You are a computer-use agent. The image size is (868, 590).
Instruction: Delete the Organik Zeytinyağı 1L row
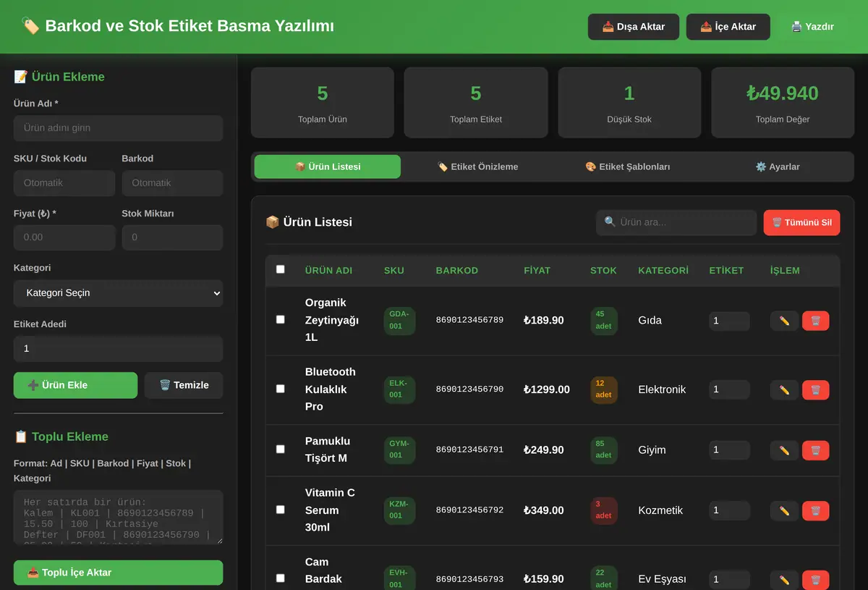tap(815, 321)
